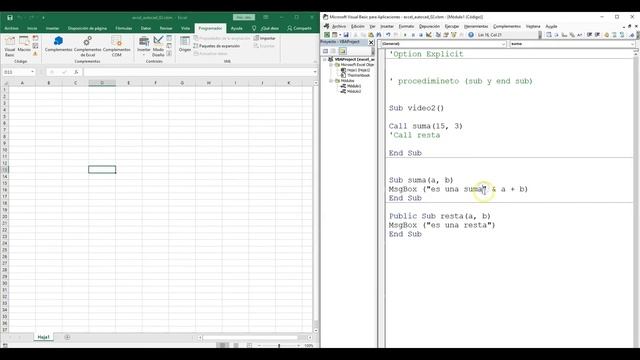The height and width of the screenshot is (360, 640).
Task: Click the Compartir button in Excel
Action: click(300, 28)
